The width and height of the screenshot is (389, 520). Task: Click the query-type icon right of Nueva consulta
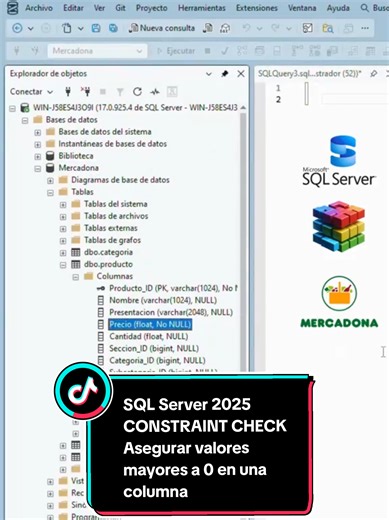pyautogui.click(x=208, y=28)
